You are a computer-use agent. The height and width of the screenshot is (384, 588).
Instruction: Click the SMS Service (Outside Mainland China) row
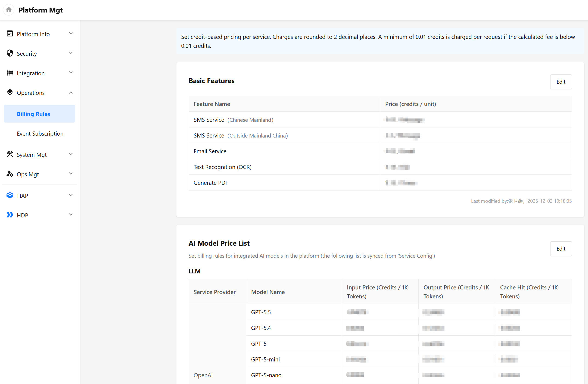pos(380,135)
